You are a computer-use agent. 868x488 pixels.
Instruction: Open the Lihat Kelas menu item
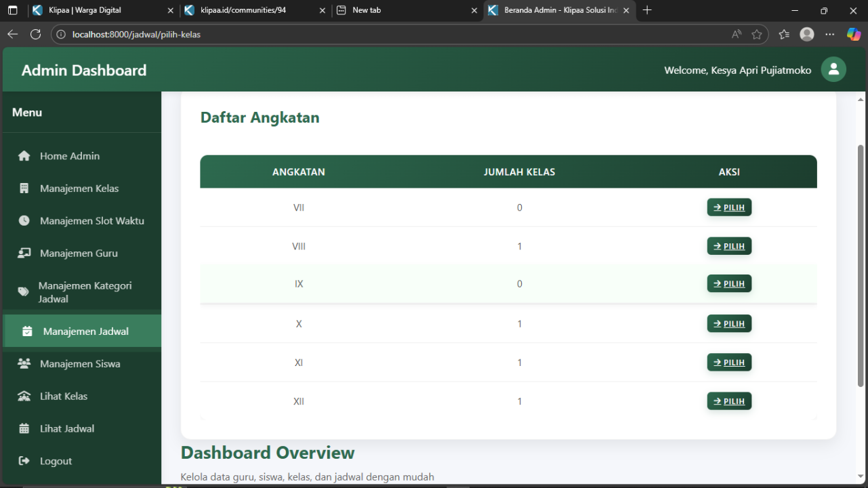[x=64, y=396]
